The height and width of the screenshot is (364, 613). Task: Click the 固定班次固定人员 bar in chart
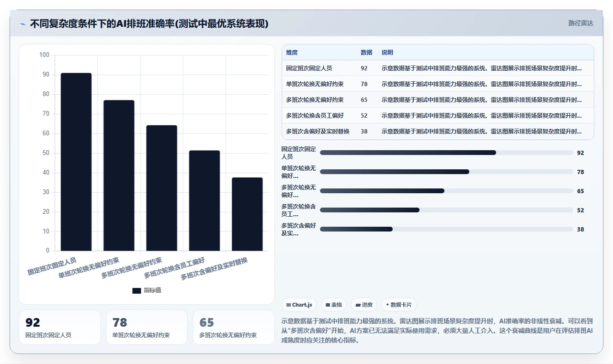[x=76, y=162]
